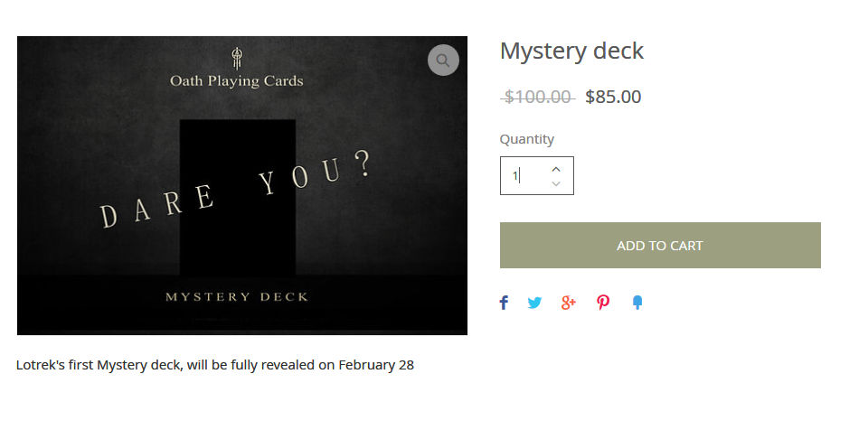Image resolution: width=868 pixels, height=430 pixels.
Task: Pin product using the Pinterest icon
Action: [x=603, y=303]
